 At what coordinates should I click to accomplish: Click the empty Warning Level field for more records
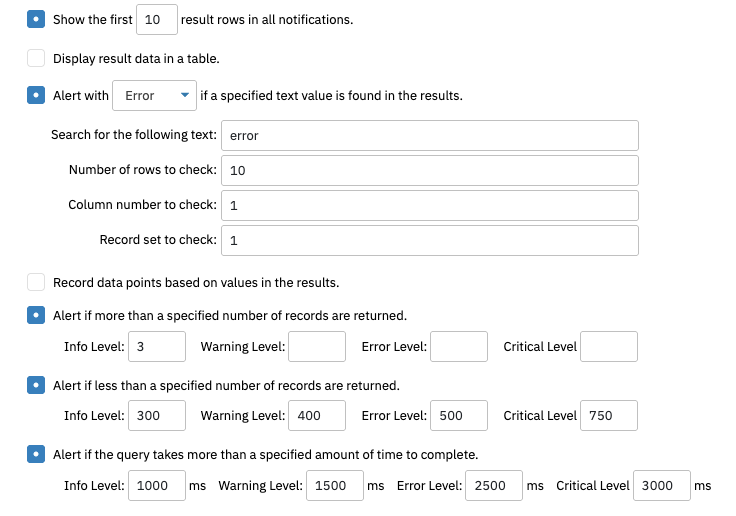[x=317, y=347]
